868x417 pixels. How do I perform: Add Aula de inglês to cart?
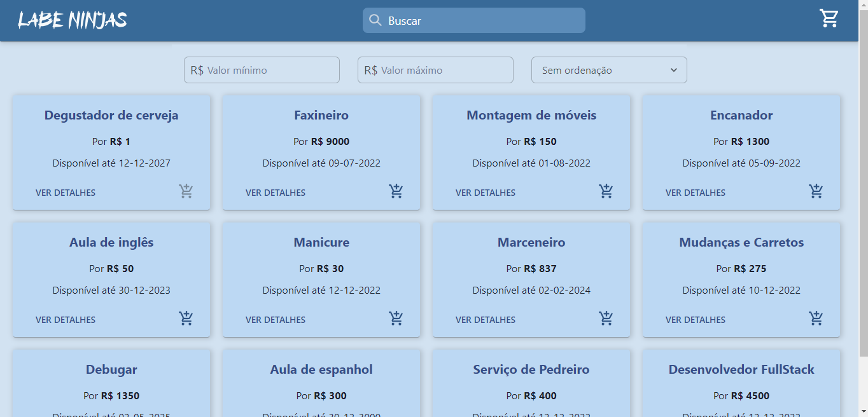tap(186, 318)
